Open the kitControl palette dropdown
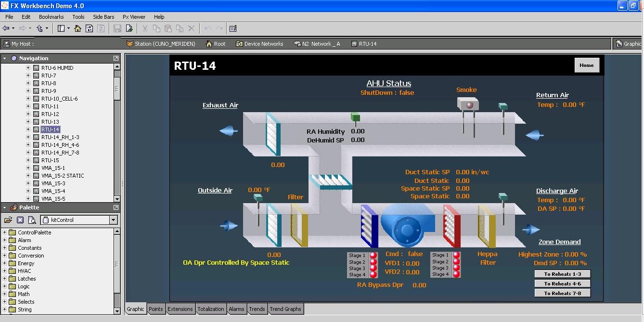 114,220
